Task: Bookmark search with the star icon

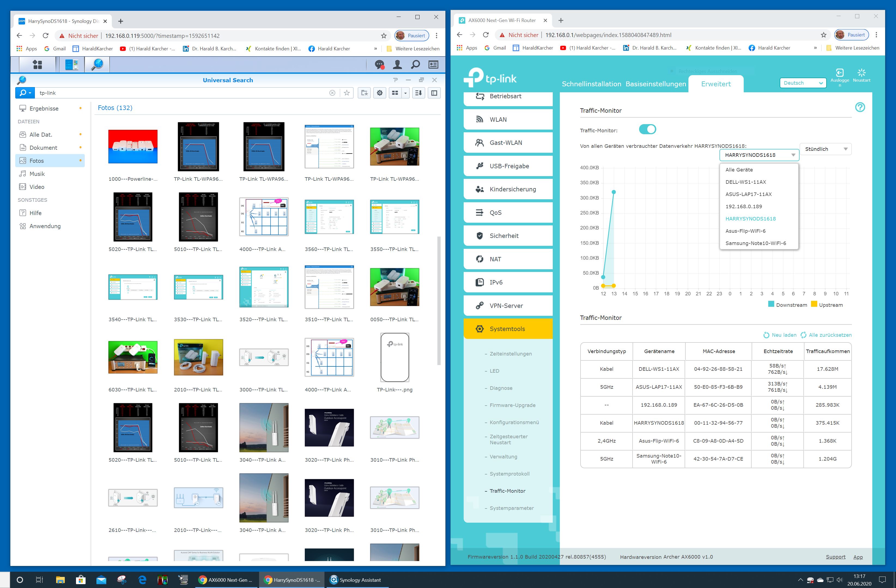Action: pyautogui.click(x=347, y=93)
